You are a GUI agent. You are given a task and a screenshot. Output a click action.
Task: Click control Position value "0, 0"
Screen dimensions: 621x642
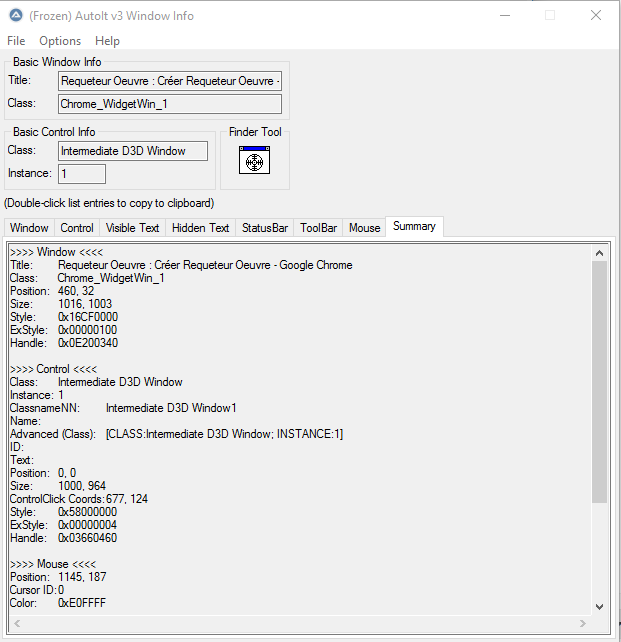[67, 473]
